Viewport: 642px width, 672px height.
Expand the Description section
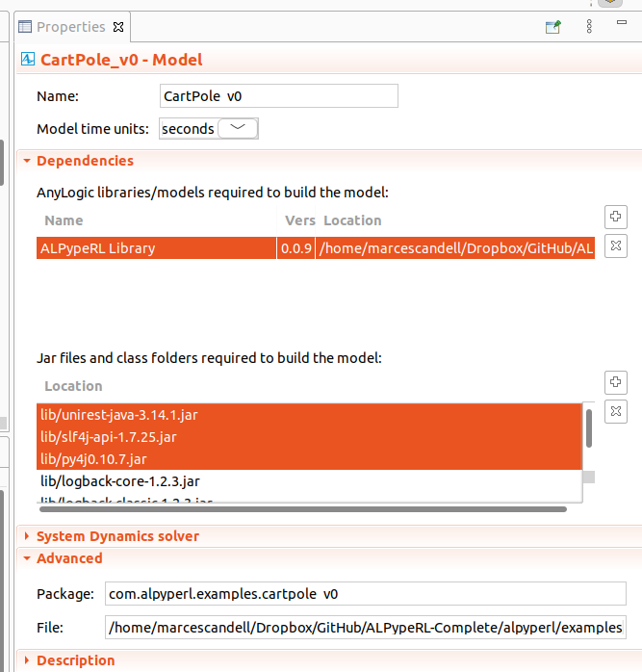27,660
